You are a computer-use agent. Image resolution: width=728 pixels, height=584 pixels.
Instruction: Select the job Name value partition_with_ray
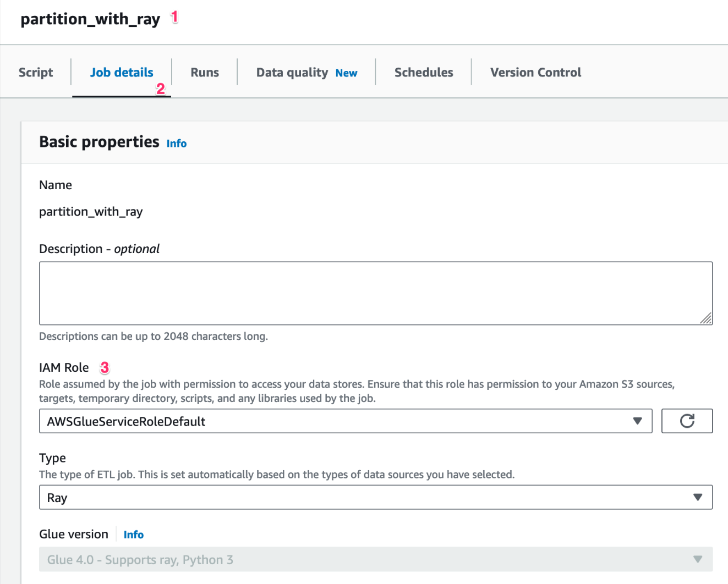(x=90, y=211)
